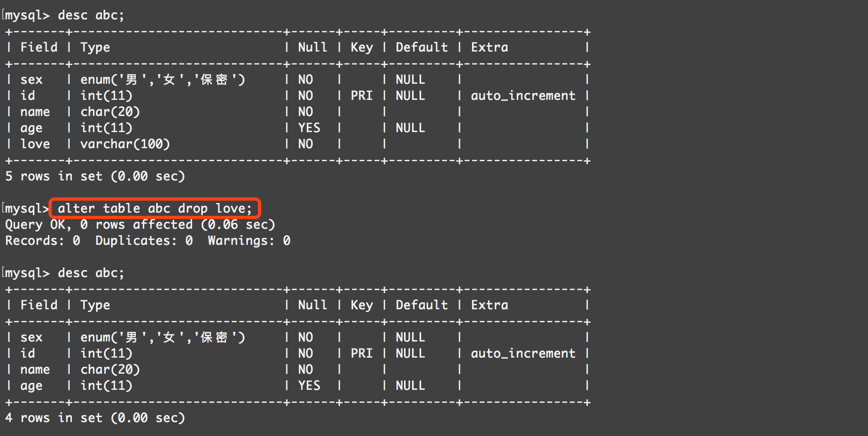Screen dimensions: 868x436
Task: Select the "Warnings: 0" text
Action: click(x=249, y=241)
